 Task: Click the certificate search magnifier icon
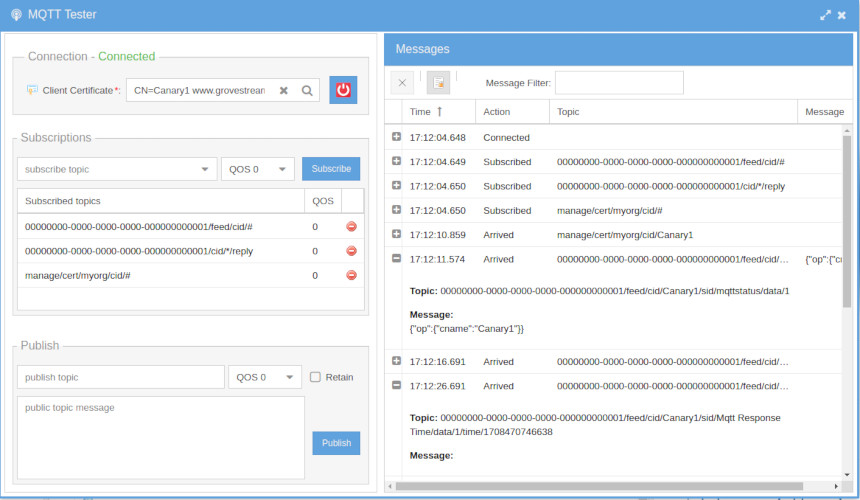[307, 91]
